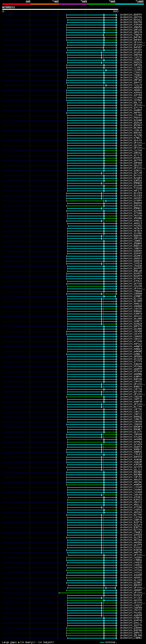
Task: Click the green alignment bar for UniRef100_Q31298
Action: 86,286
